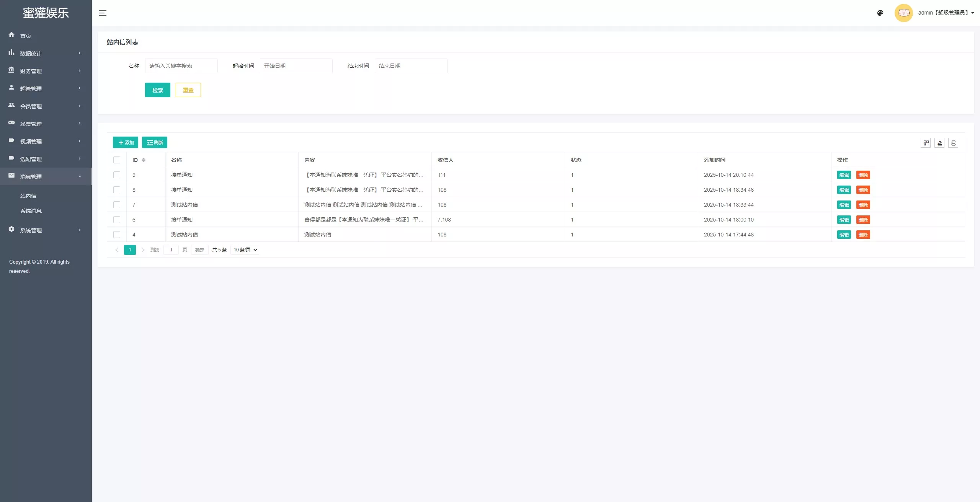Check the row with ID 4

tap(117, 235)
